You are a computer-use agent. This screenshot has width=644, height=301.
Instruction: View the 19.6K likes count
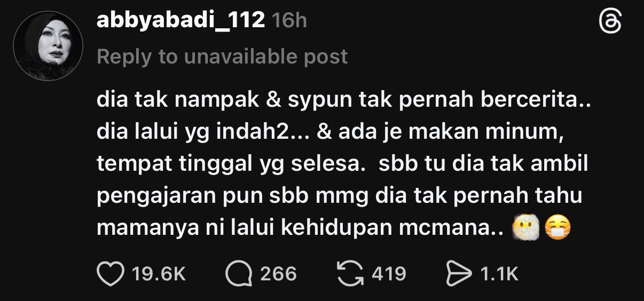tap(158, 274)
